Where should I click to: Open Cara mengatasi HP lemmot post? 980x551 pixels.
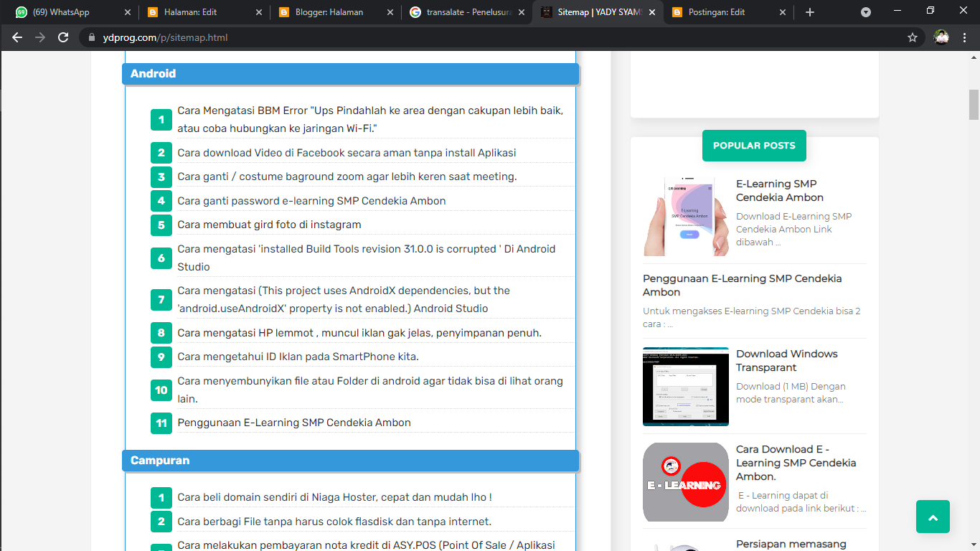(x=359, y=333)
